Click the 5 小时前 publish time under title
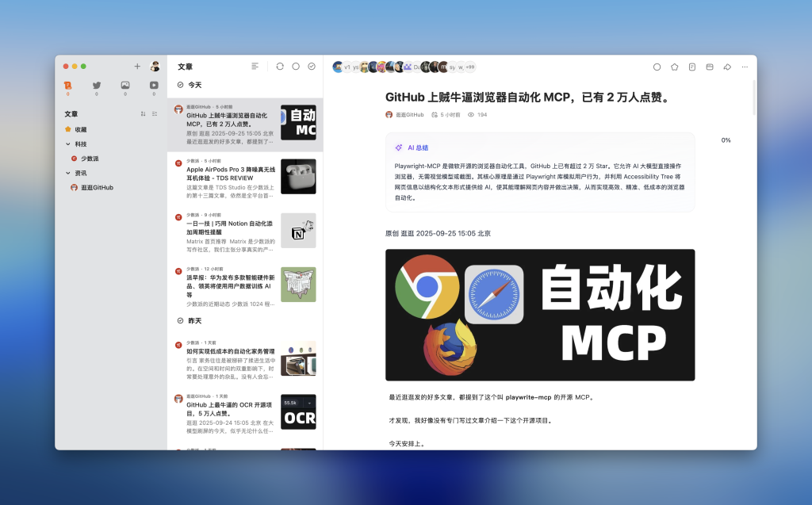812x505 pixels. pyautogui.click(x=450, y=115)
